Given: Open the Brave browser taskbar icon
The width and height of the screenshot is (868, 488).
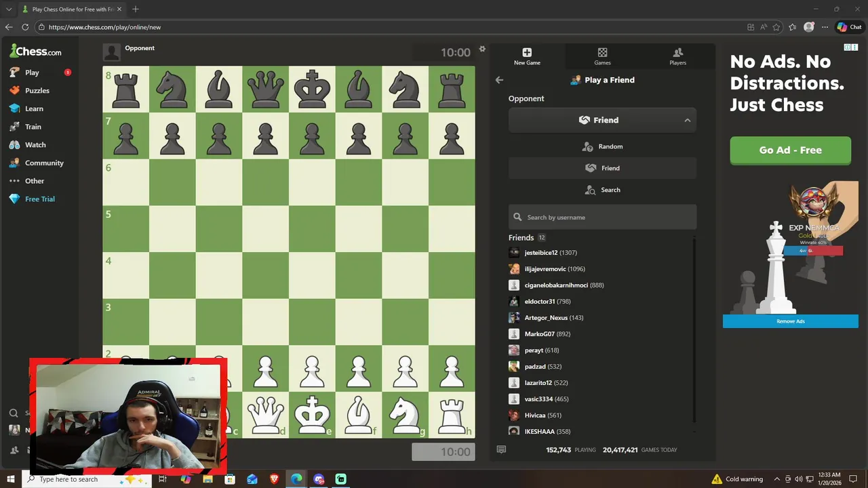Looking at the screenshot, I should point(274,479).
